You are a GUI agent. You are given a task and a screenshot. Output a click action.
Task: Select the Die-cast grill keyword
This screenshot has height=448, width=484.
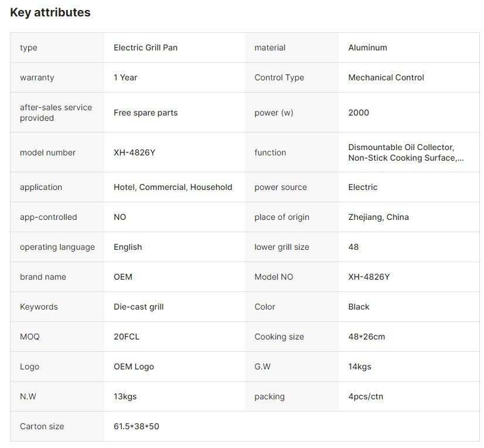(x=139, y=307)
